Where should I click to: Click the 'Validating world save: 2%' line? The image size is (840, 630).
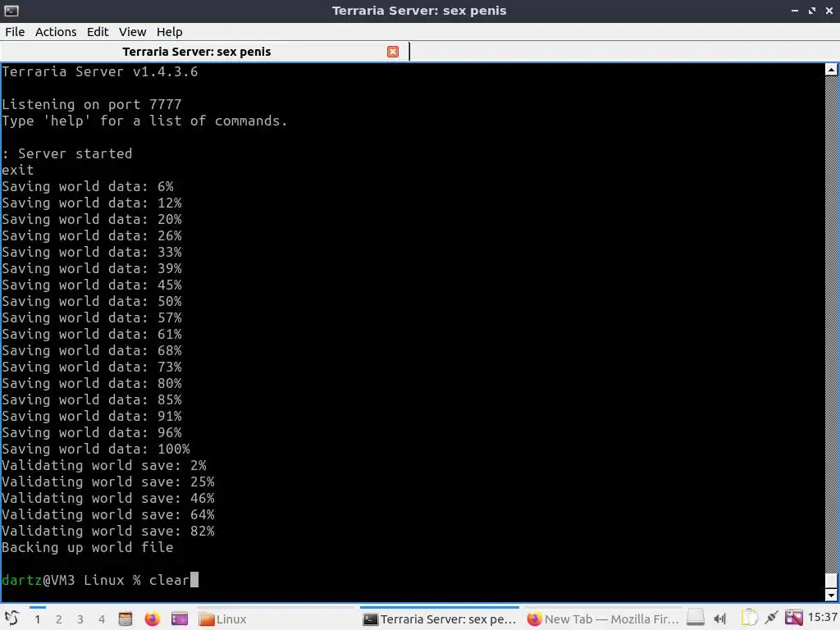104,466
